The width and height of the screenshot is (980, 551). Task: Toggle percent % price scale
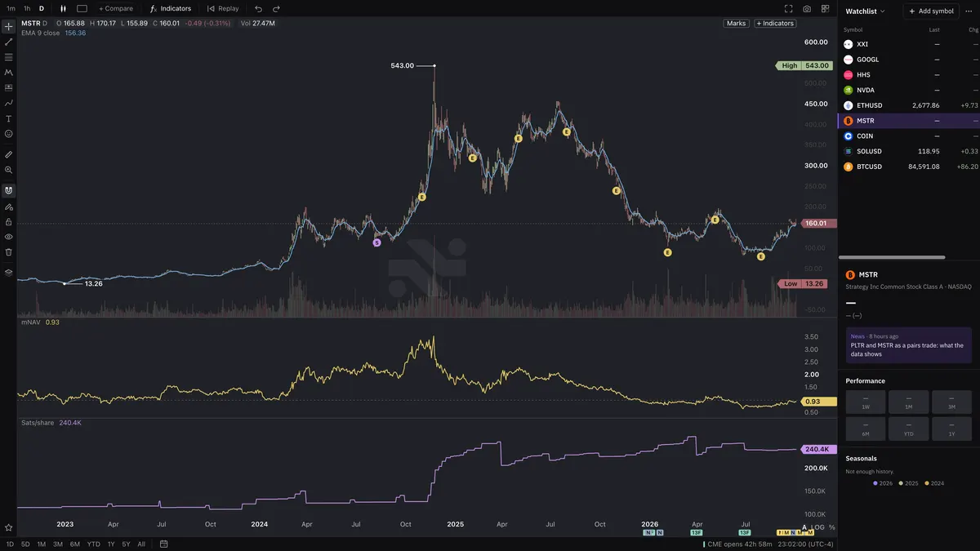[x=832, y=527]
